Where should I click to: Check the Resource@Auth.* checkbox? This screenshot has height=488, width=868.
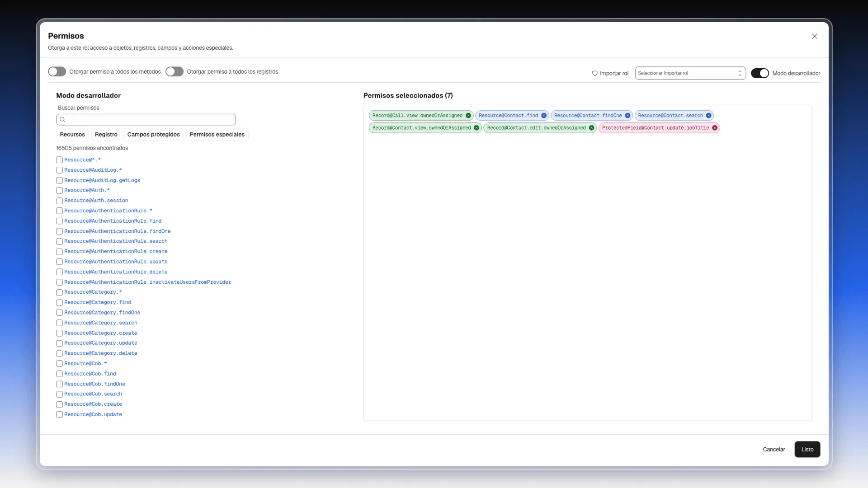point(59,191)
